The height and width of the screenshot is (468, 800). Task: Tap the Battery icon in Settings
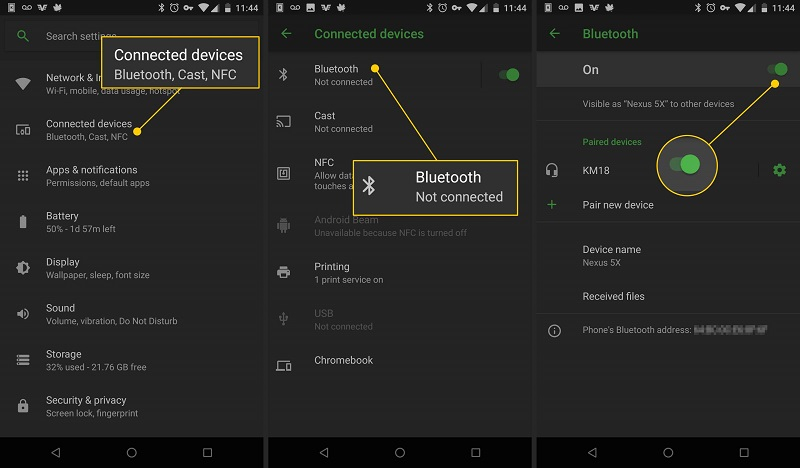click(x=23, y=222)
